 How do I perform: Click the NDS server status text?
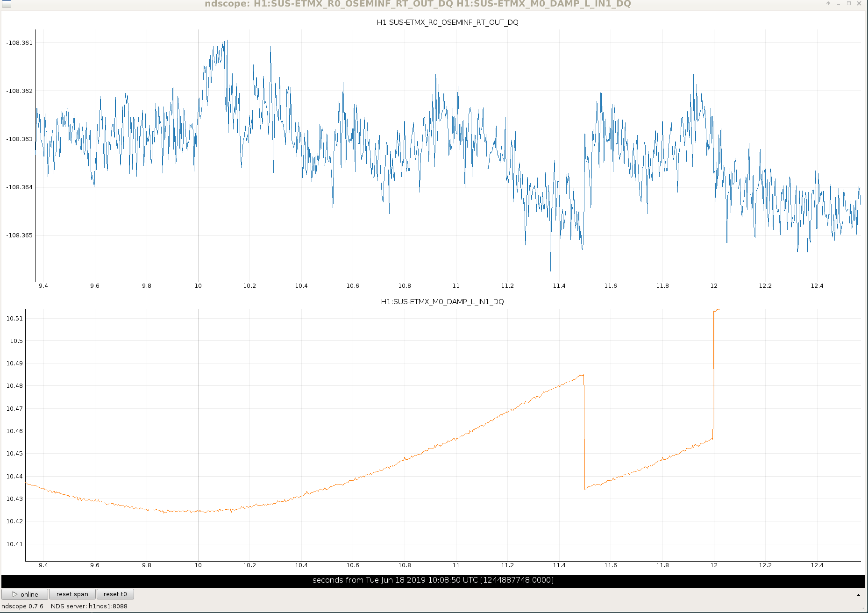click(89, 606)
